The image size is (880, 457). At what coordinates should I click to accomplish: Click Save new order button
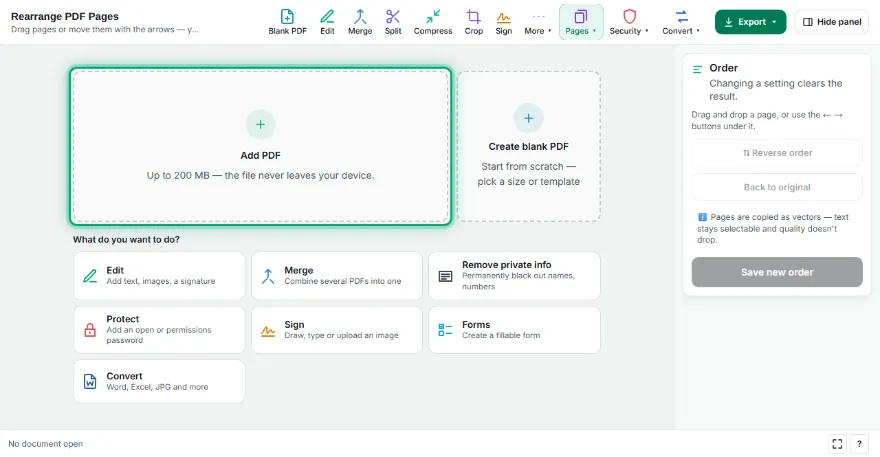pos(777,272)
